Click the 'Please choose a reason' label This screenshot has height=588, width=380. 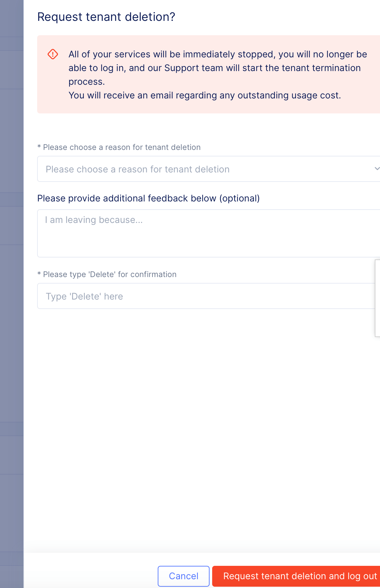[x=119, y=147]
